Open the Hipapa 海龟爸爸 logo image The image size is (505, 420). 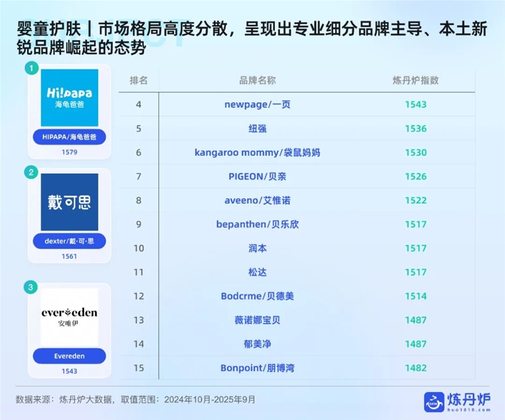coord(69,97)
